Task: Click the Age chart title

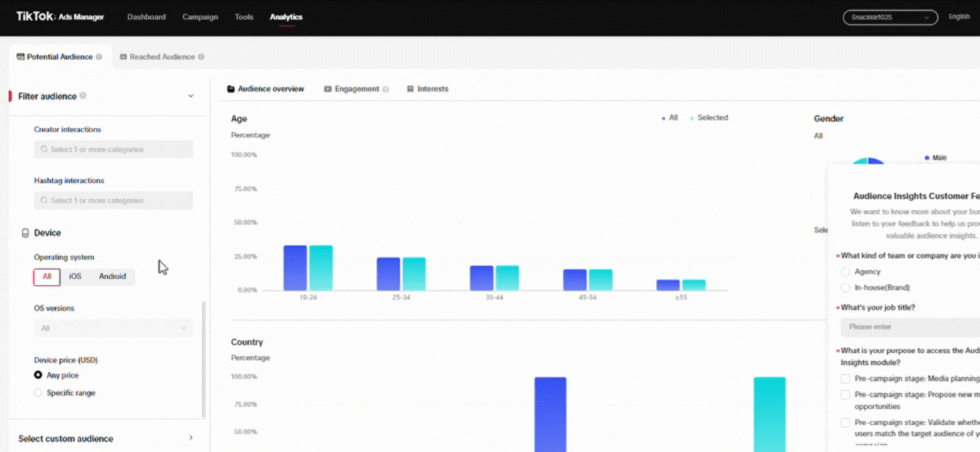Action: coord(239,118)
